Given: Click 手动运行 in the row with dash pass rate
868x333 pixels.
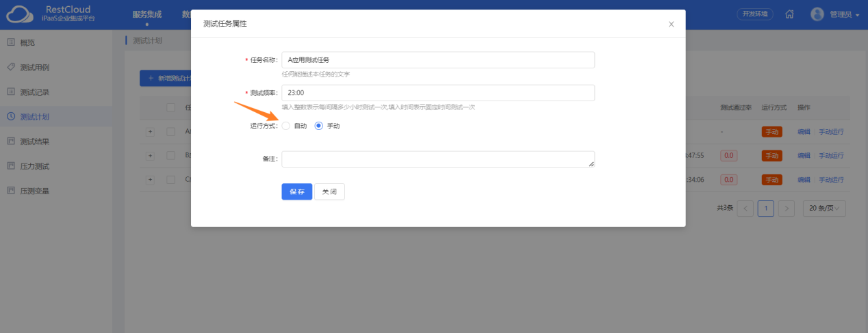Looking at the screenshot, I should tap(831, 132).
